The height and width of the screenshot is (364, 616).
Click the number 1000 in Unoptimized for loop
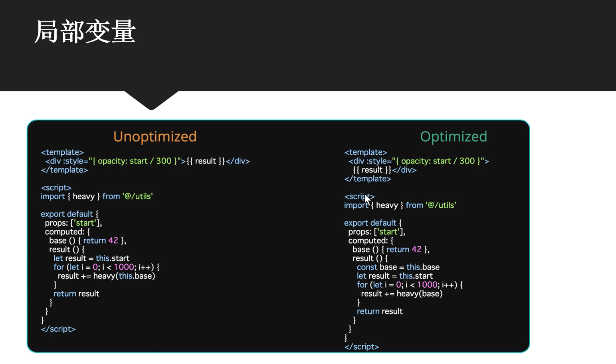coord(124,267)
